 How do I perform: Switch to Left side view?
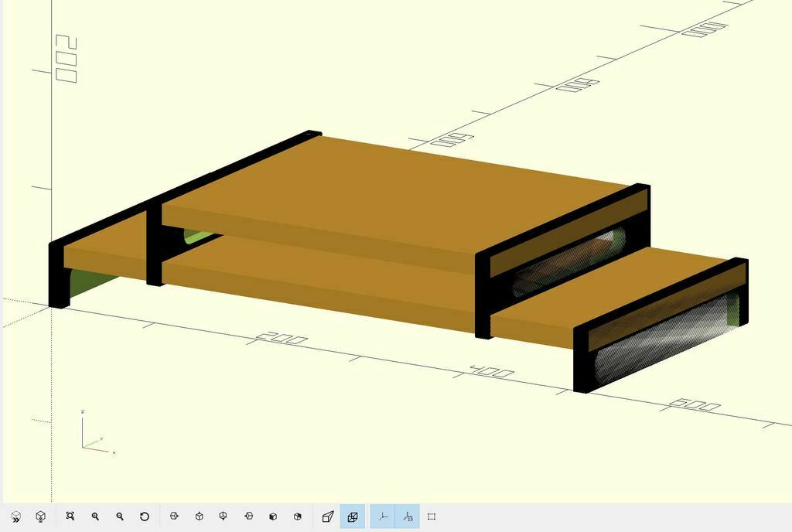click(x=247, y=517)
